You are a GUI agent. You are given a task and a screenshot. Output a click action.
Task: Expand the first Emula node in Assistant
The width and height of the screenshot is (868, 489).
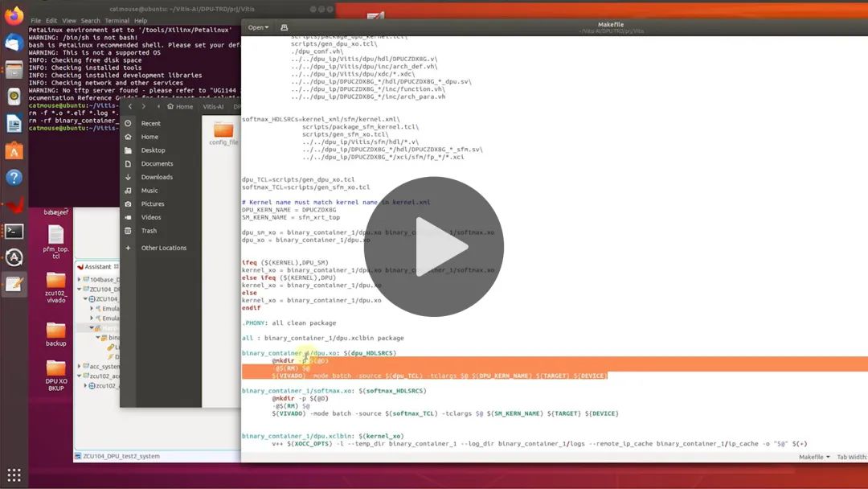(92, 309)
